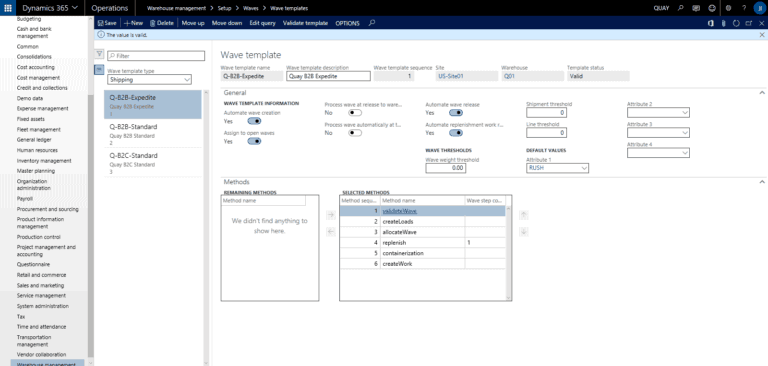Click Move down in the action pane
Image resolution: width=768 pixels, height=366 pixels.
(x=227, y=23)
